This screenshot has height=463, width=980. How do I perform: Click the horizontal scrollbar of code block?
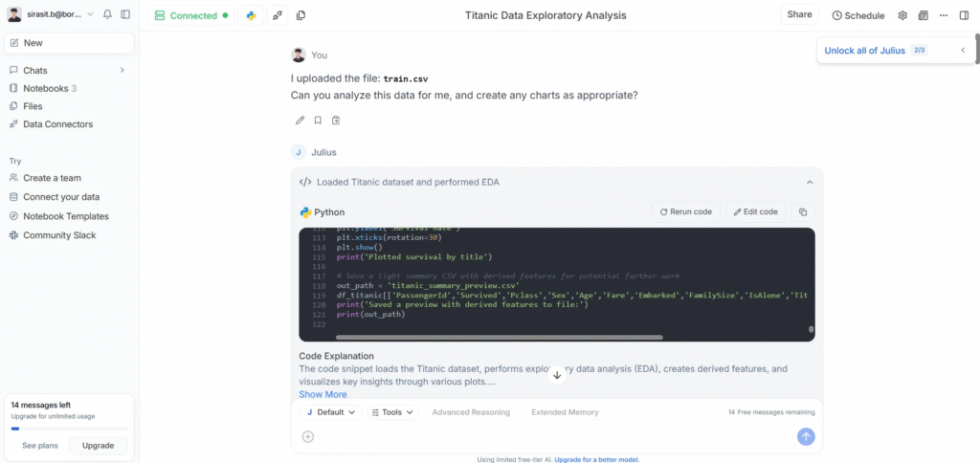[500, 338]
